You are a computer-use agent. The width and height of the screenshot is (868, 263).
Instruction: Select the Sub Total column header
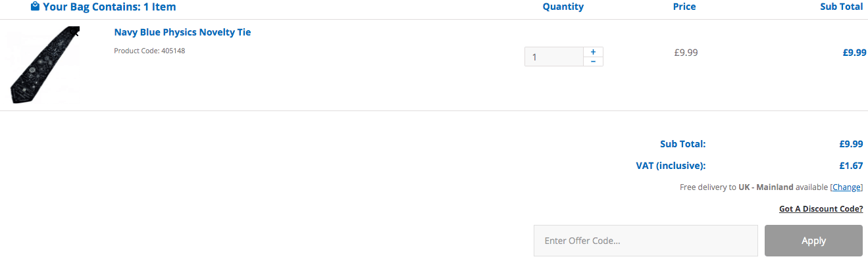click(841, 7)
